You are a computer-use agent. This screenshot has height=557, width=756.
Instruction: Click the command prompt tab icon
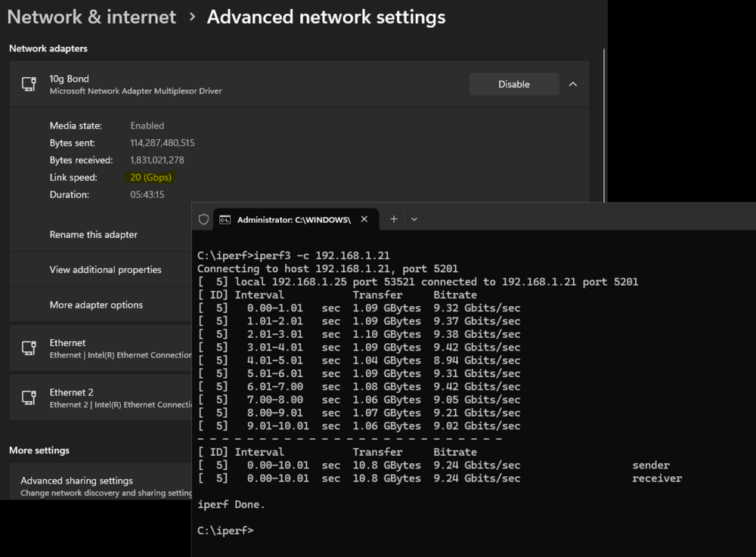pyautogui.click(x=225, y=220)
